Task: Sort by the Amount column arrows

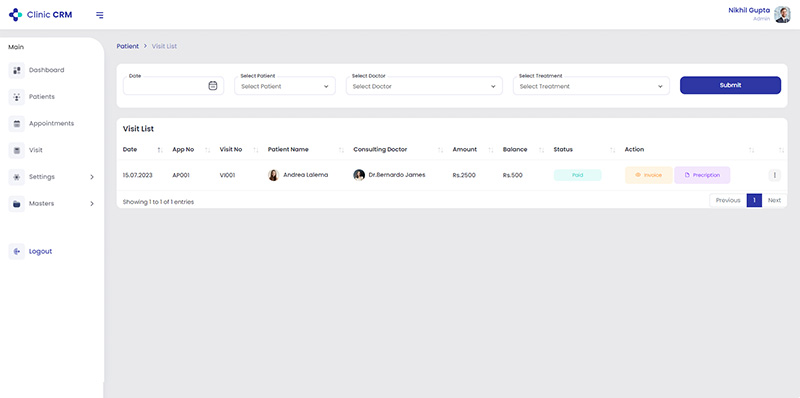Action: click(490, 150)
